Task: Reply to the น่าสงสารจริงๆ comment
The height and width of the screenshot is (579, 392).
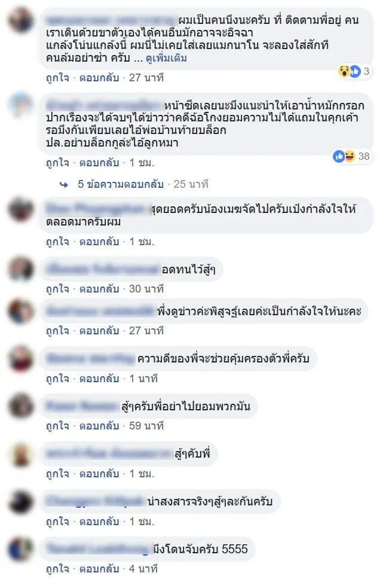Action: click(99, 522)
